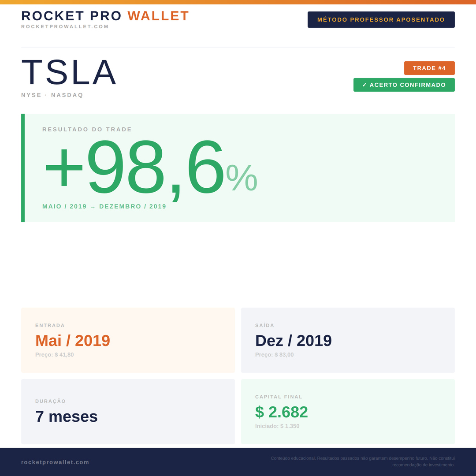Click the Rocket Pro Wallet logo title
This screenshot has width=476, height=476.
(x=105, y=16)
